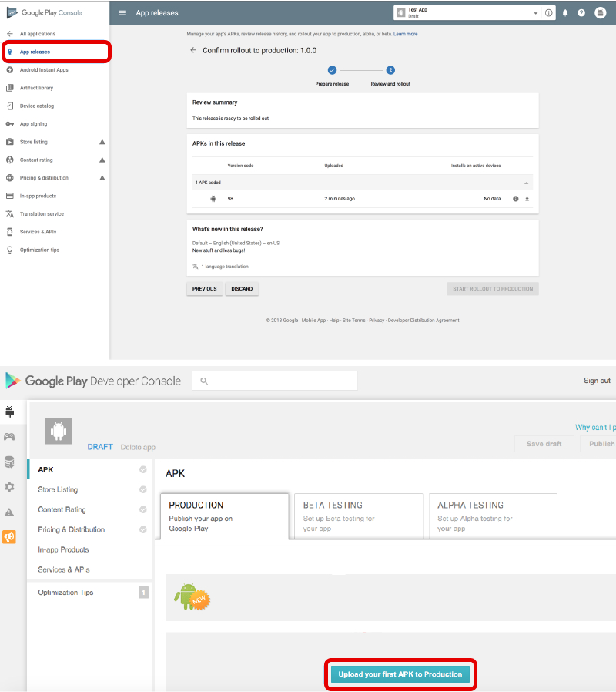Viewport: 616px width, 692px height.
Task: Open the settings gear icon in left rail
Action: (9, 487)
